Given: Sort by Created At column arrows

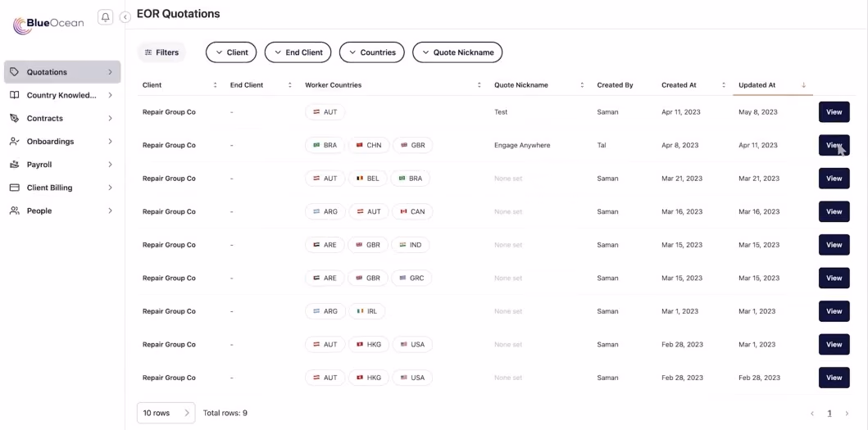Looking at the screenshot, I should 724,85.
